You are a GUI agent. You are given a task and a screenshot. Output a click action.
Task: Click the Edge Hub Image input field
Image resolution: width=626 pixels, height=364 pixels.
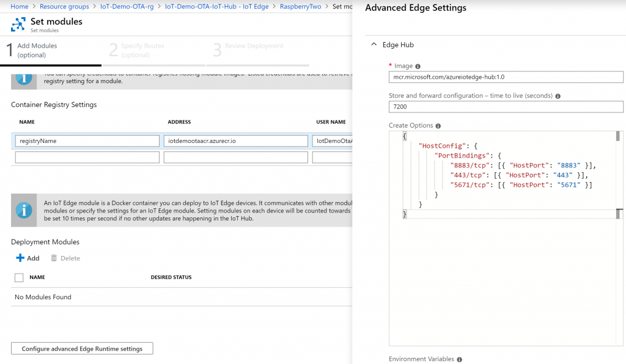tap(506, 77)
